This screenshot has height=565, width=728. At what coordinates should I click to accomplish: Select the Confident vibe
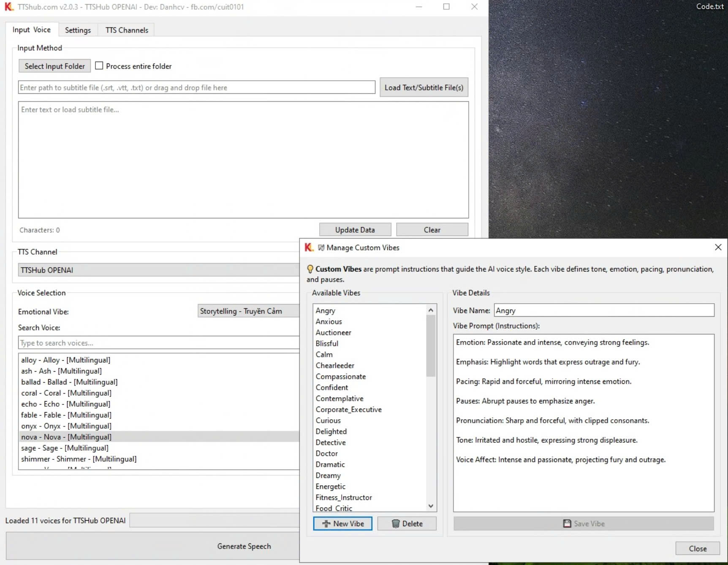point(370,387)
